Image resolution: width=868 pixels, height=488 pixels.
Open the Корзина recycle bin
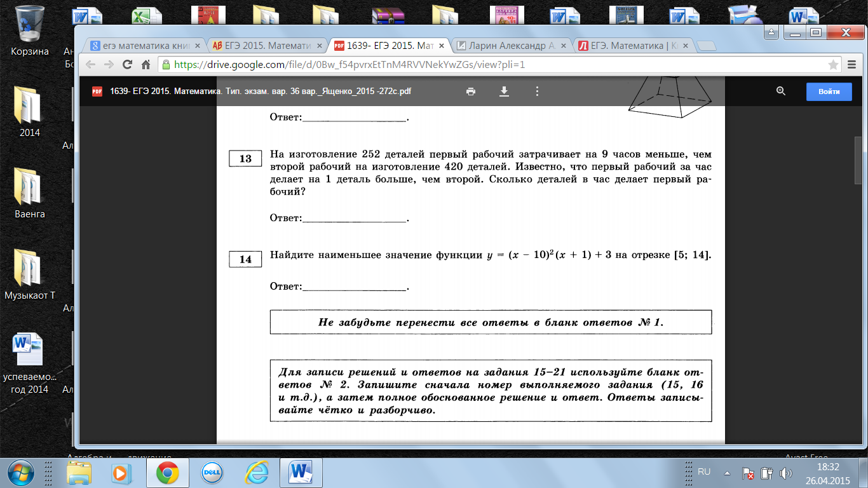coord(30,30)
